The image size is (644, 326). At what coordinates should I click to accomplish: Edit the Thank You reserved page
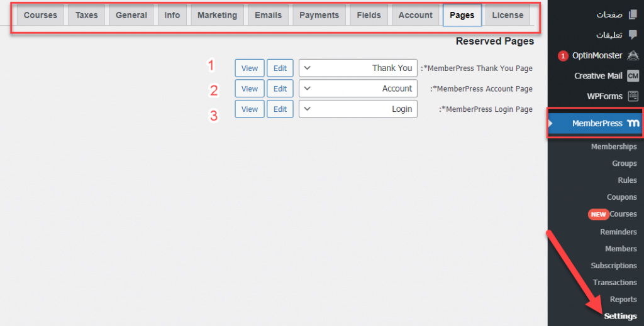pyautogui.click(x=280, y=68)
